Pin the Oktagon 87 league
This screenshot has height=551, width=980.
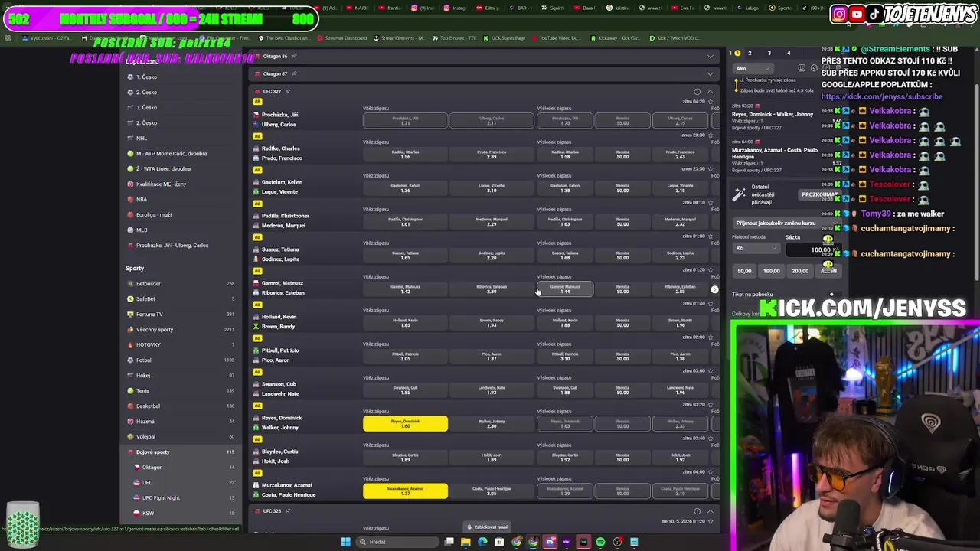[294, 73]
